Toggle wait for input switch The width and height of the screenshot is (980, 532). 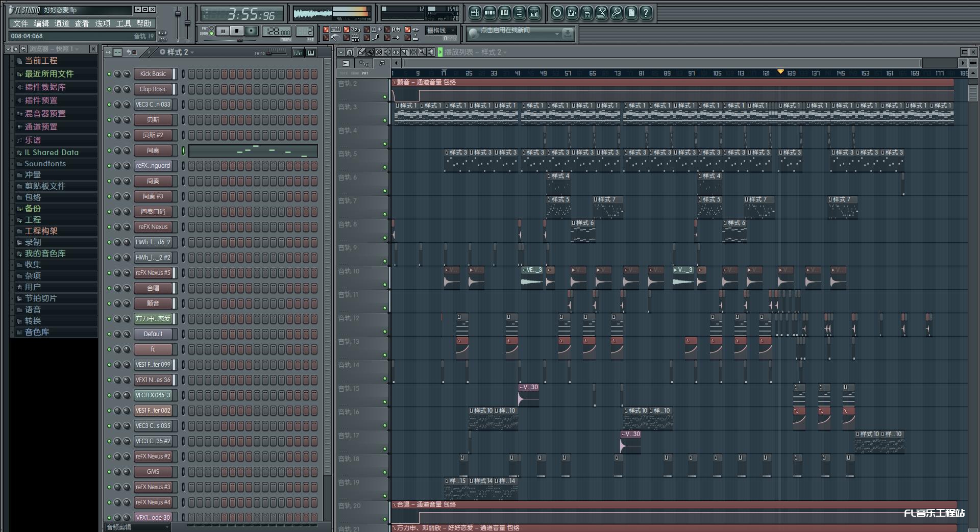pos(347,38)
